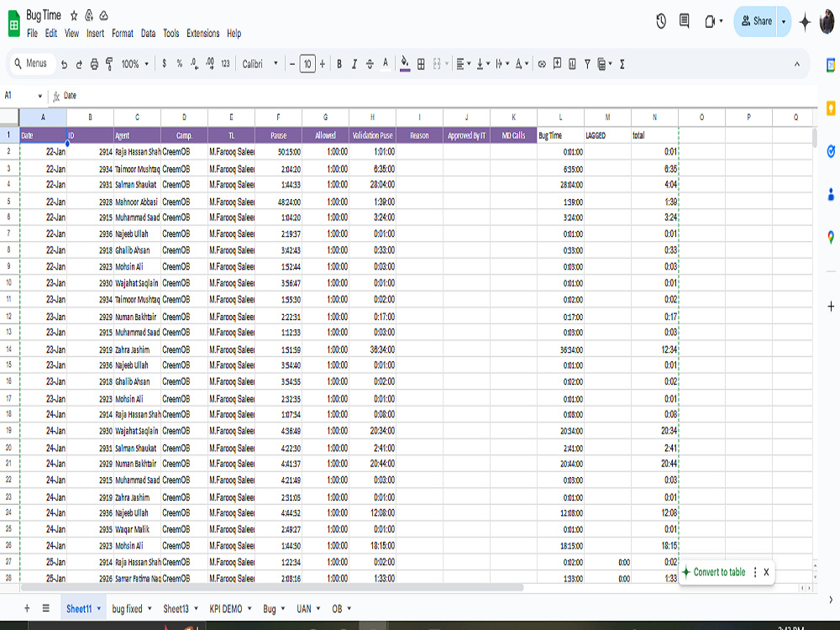
Task: Open the fill color picker
Action: [405, 65]
